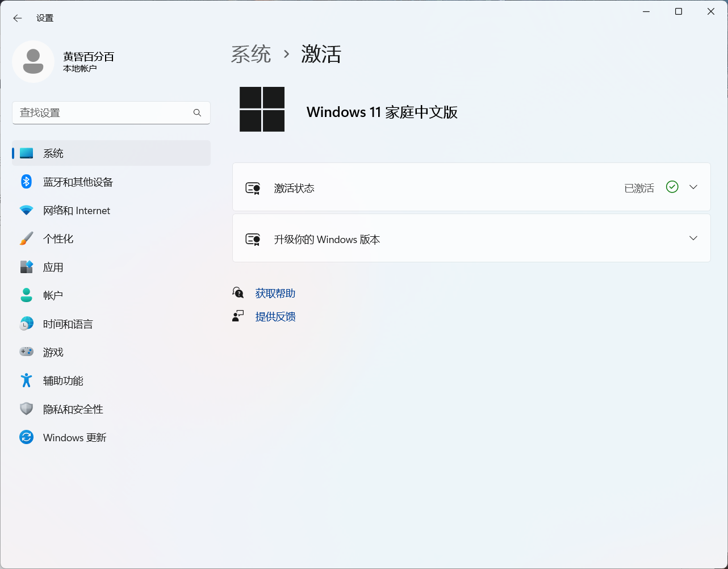Screen dimensions: 728x569
Task: Click the search magnifier icon
Action: click(x=197, y=113)
